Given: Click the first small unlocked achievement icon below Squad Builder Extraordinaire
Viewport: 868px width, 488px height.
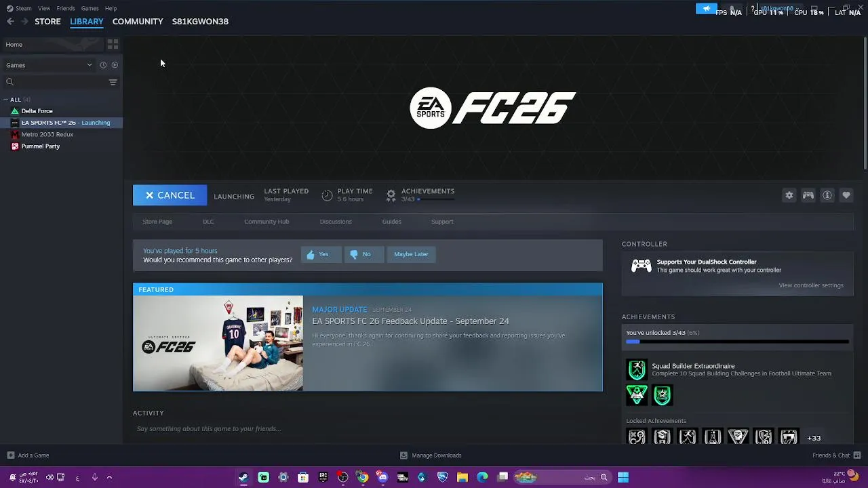Looking at the screenshot, I should [637, 395].
